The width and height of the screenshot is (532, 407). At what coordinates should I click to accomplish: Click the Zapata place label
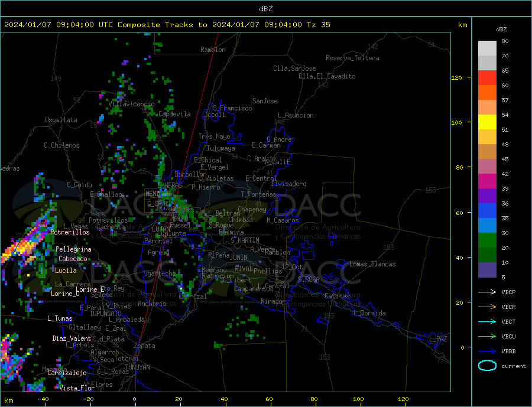click(x=145, y=346)
